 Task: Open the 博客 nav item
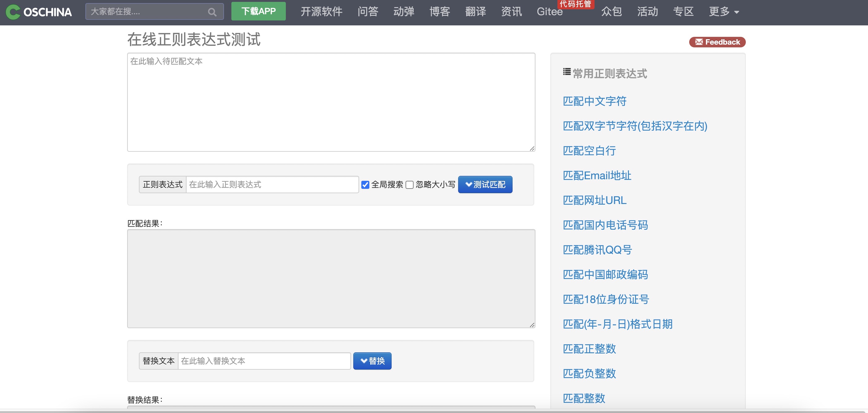pyautogui.click(x=440, y=12)
